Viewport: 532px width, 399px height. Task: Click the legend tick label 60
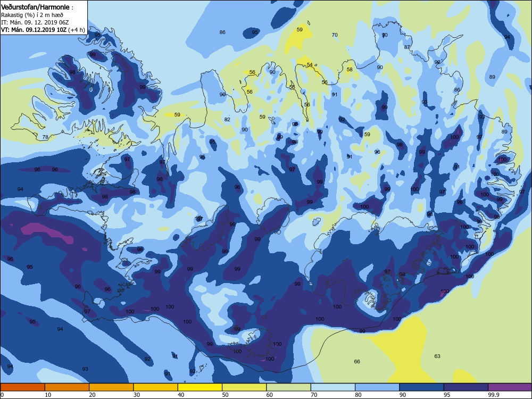270,395
